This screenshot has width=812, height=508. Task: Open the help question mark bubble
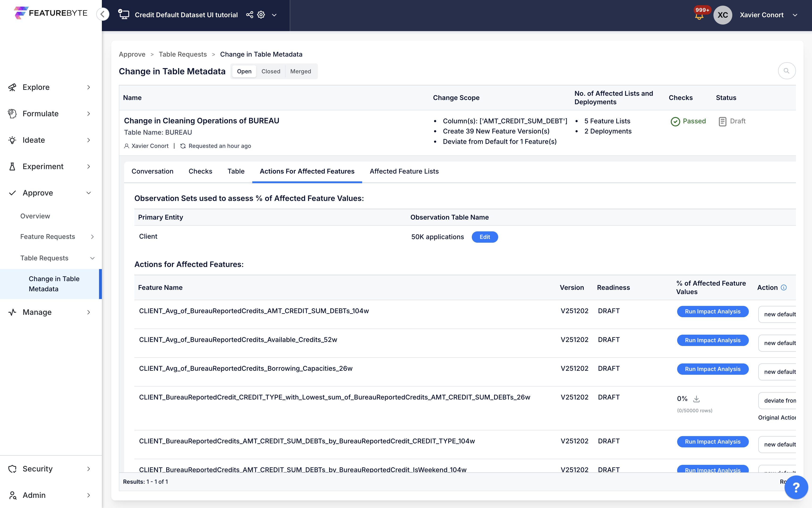coord(796,487)
